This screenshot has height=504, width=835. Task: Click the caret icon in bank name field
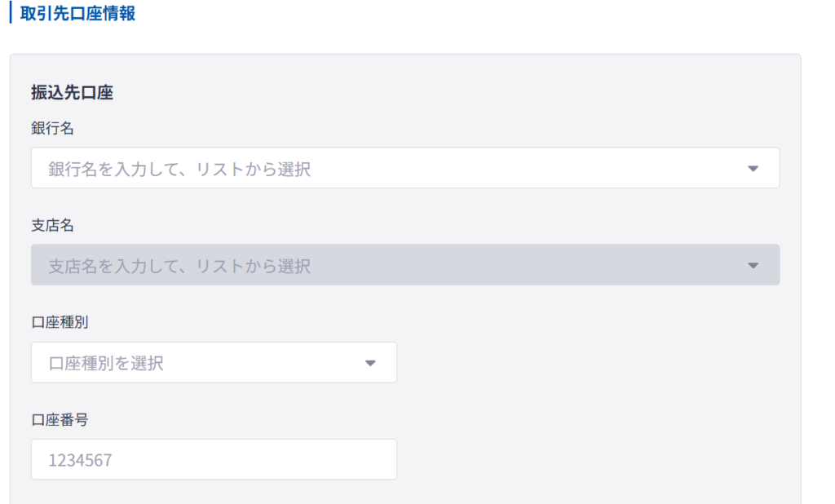753,168
